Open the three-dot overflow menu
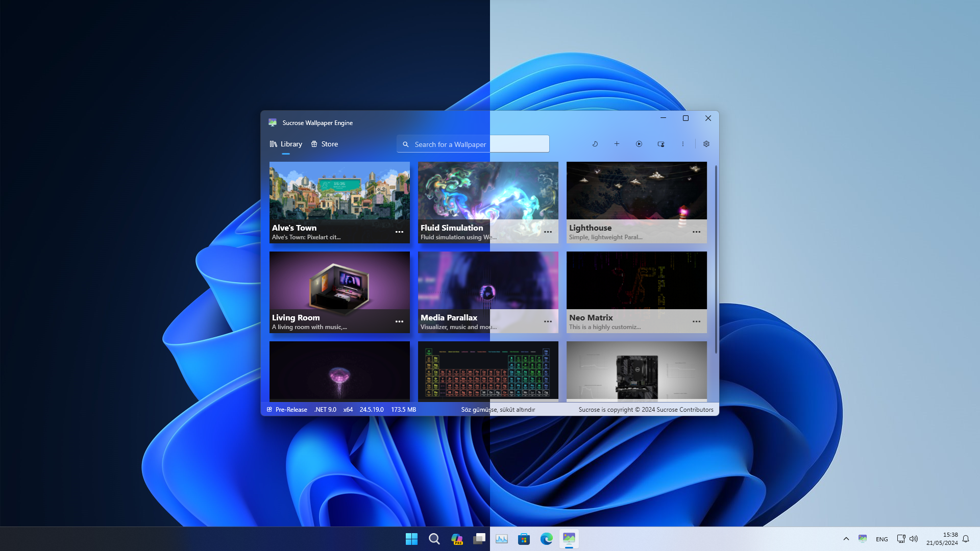 coord(682,144)
